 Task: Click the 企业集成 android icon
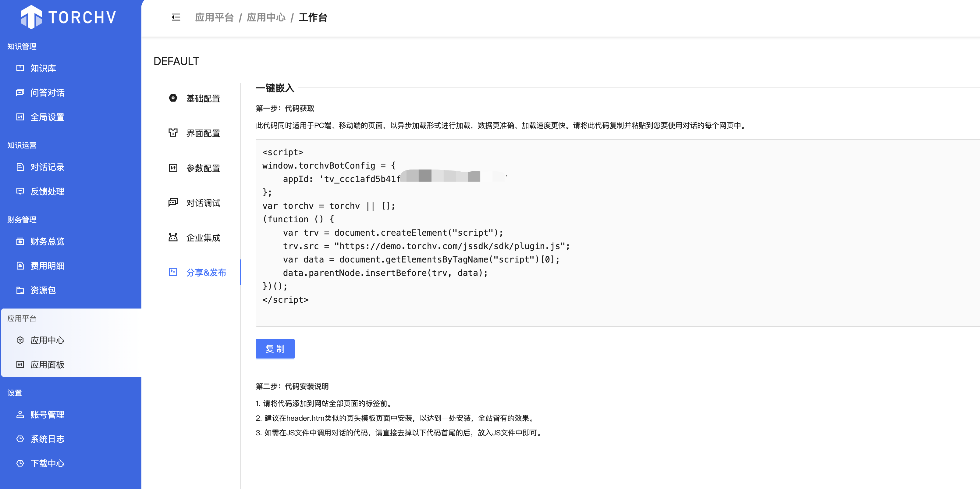coord(173,237)
